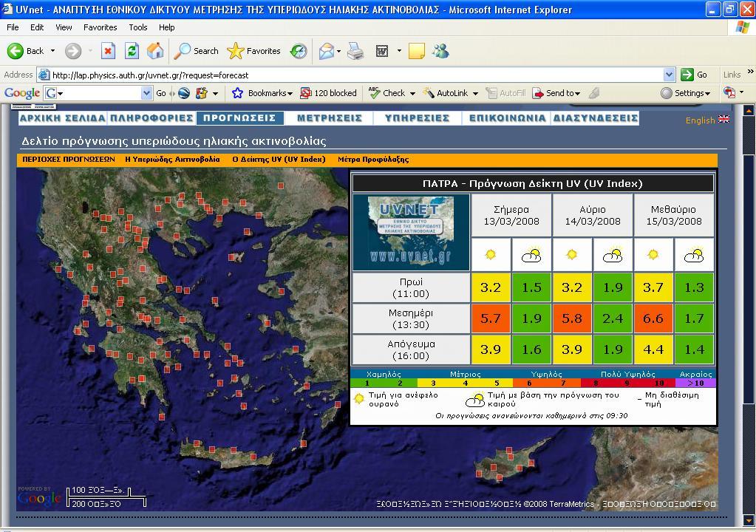Click the Google toolbar search box
This screenshot has width=756, height=532.
click(x=98, y=93)
